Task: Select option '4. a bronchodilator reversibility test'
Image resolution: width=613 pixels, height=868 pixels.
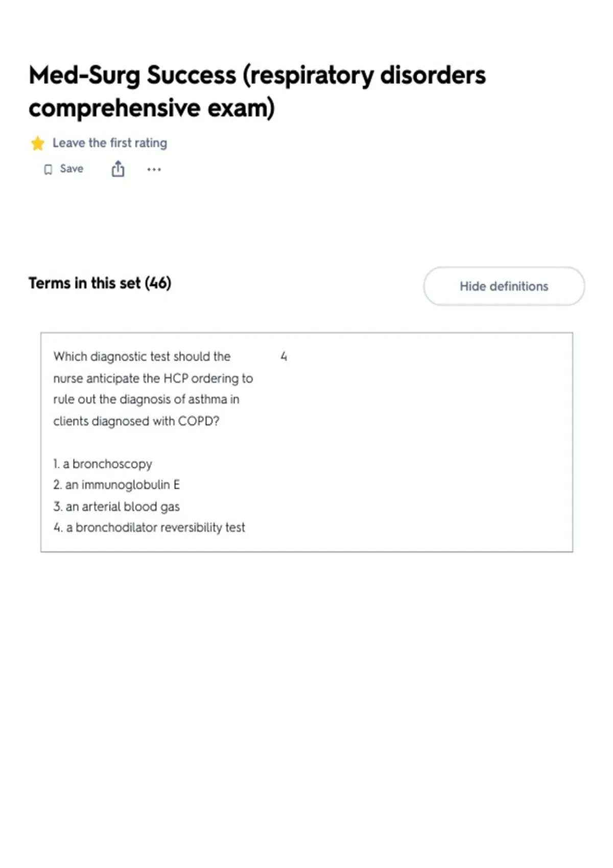Action: (x=149, y=527)
